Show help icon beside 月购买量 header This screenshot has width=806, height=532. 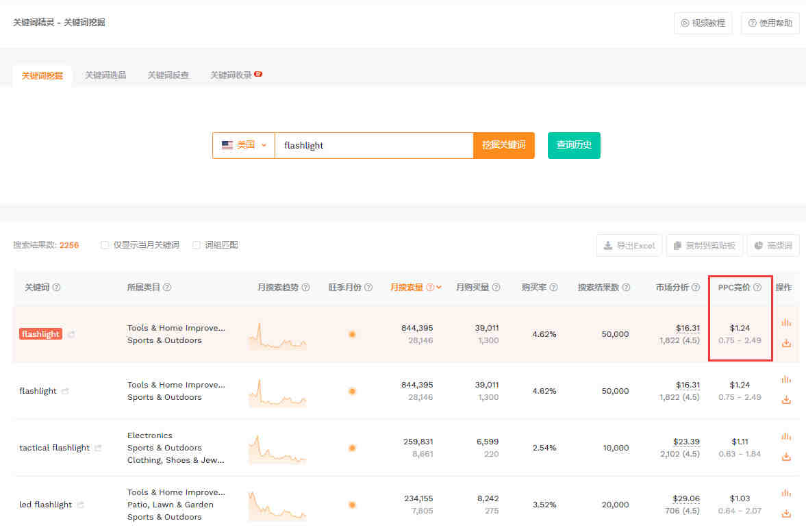pos(496,288)
